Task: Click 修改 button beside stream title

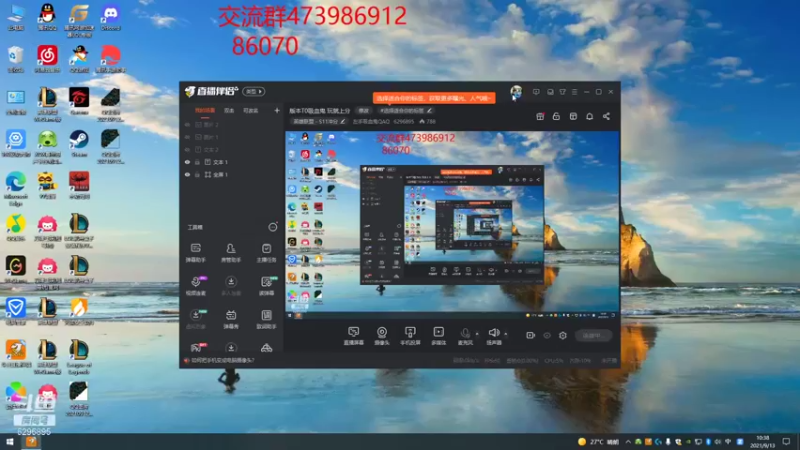Action: (x=363, y=110)
